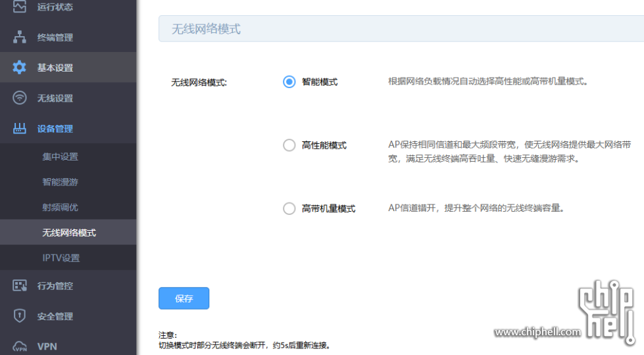Click the 运行状态 chart icon
The width and height of the screenshot is (644, 355).
pos(19,7)
